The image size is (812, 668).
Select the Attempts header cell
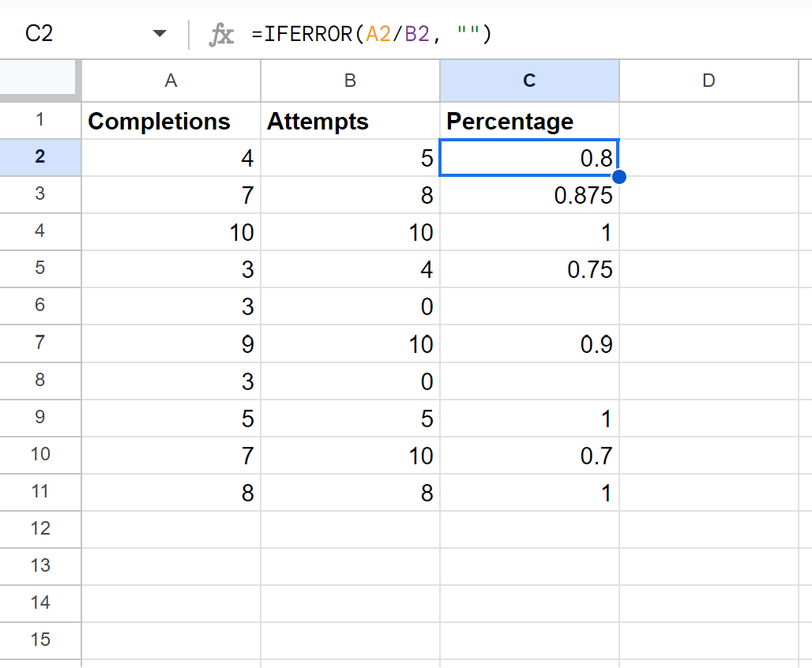(x=350, y=121)
